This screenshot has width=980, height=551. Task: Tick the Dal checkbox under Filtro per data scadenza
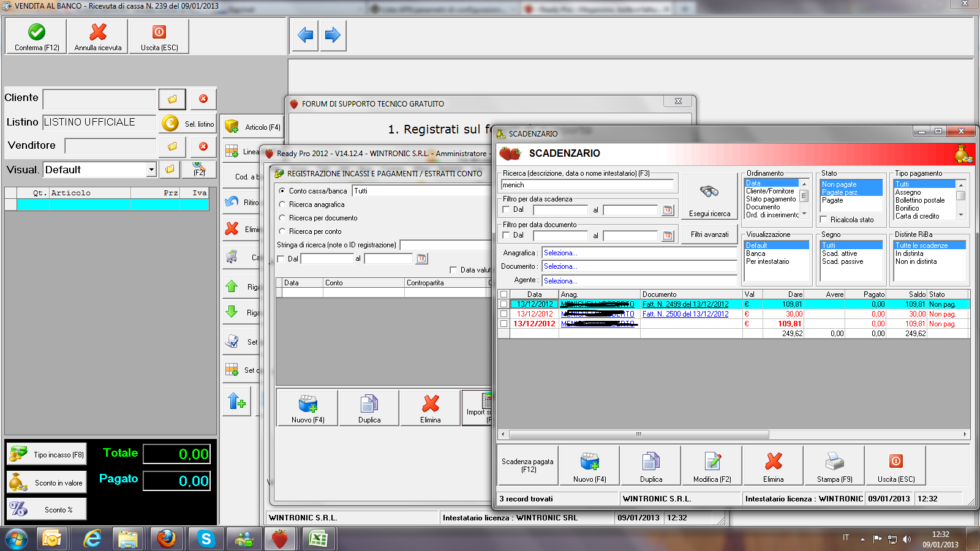[507, 209]
